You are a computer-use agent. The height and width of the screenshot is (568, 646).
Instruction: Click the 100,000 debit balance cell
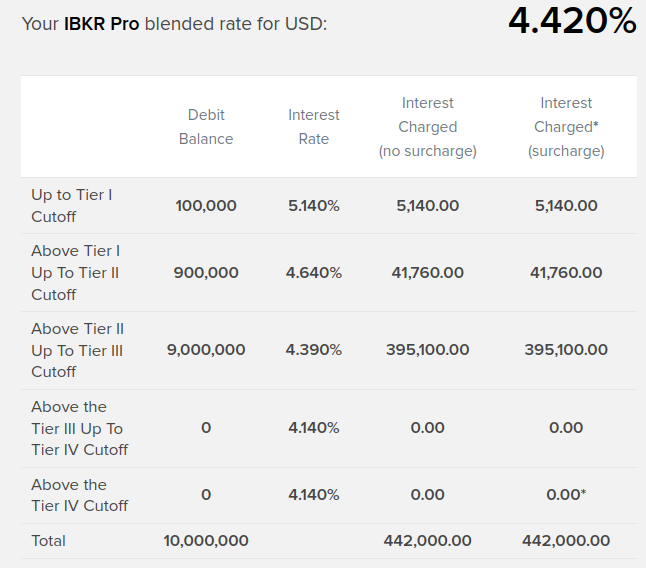click(x=206, y=206)
